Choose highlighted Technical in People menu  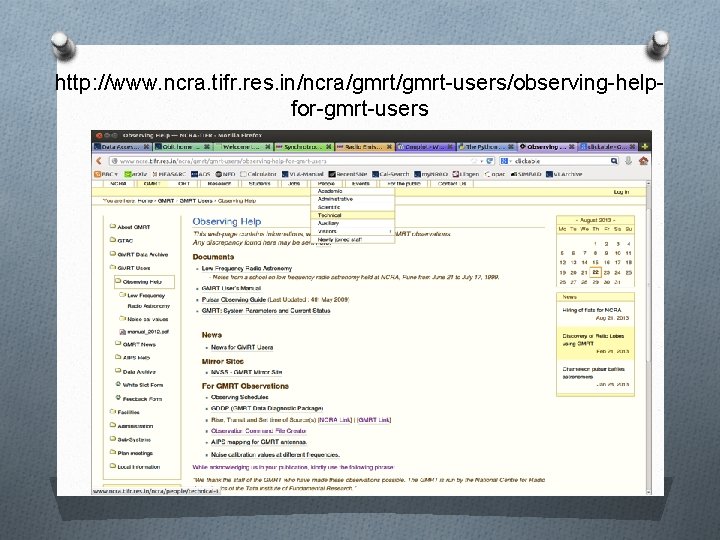coord(353,215)
